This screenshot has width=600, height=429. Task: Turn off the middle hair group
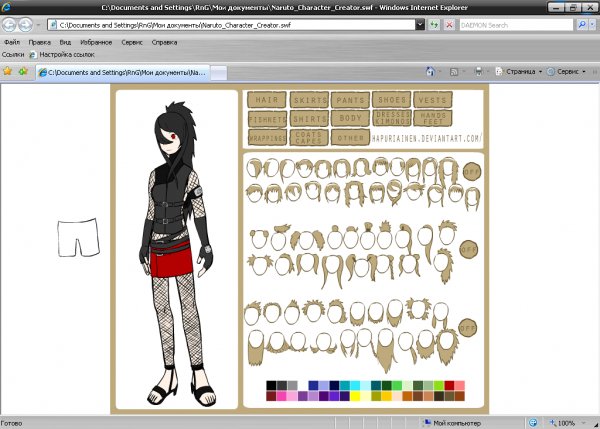click(x=468, y=250)
